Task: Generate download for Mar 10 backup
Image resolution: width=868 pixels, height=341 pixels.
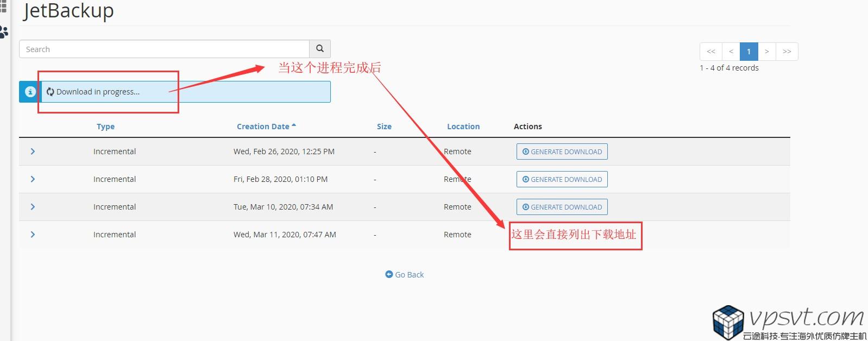Action: pos(562,207)
